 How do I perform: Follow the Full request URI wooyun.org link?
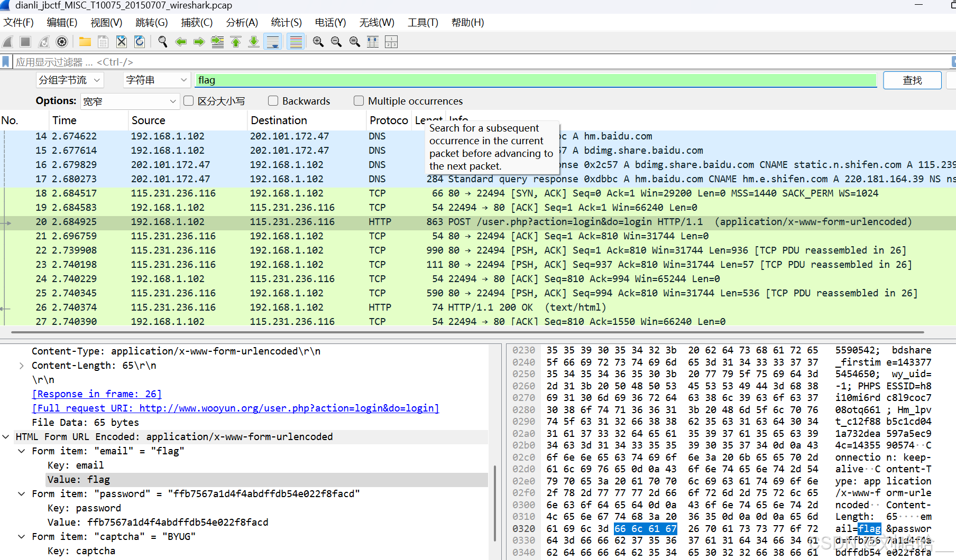(235, 408)
